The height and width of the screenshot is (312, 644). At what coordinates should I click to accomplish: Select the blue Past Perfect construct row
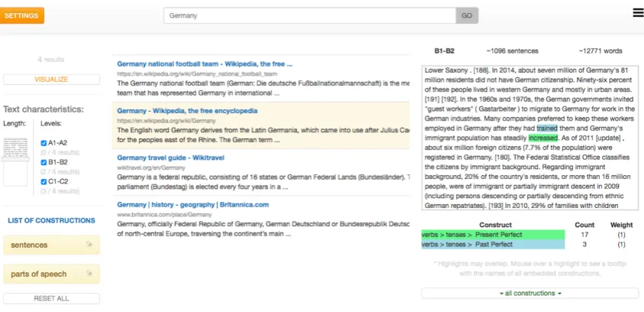tap(493, 245)
